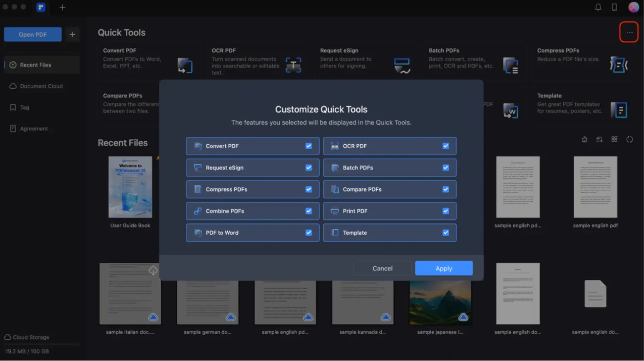
Task: Open the sort order dropdown
Action: [599, 139]
